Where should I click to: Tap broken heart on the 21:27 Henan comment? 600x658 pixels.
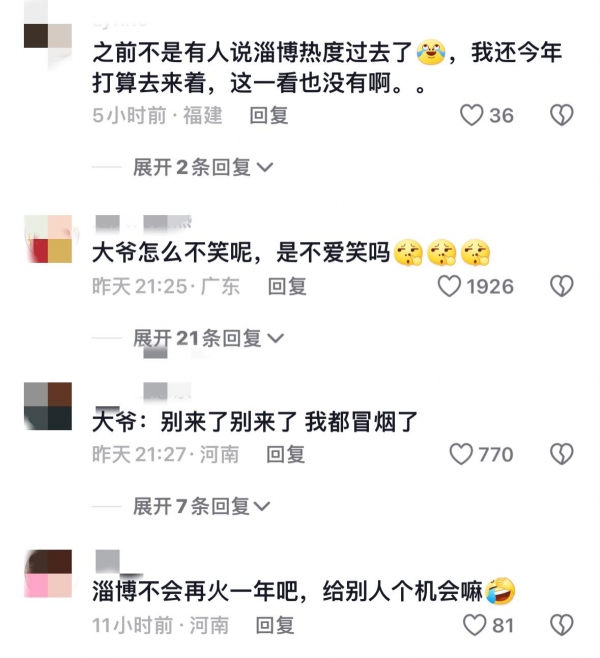tap(562, 454)
